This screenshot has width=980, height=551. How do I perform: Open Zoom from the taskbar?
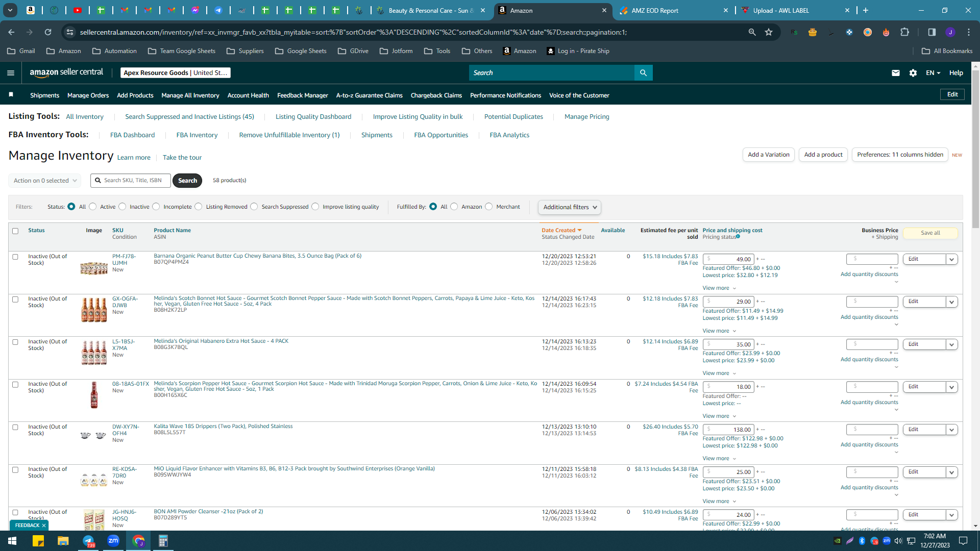tap(113, 541)
